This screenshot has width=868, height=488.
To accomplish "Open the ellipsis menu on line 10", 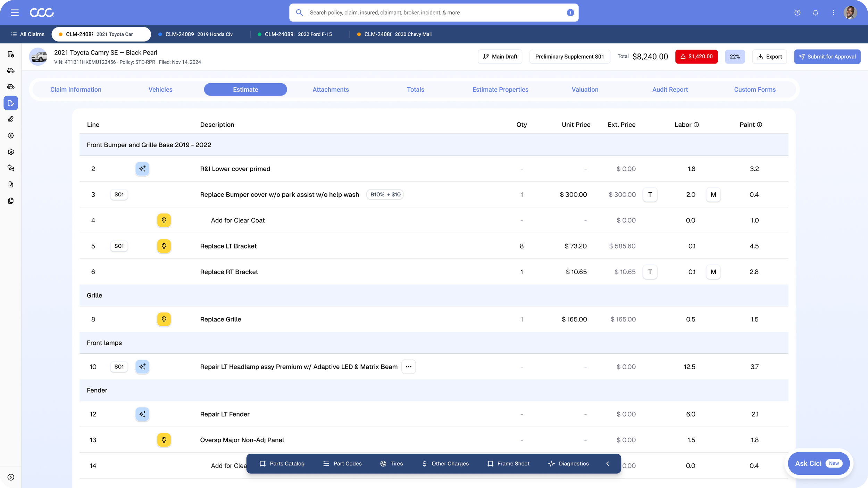I will click(409, 367).
